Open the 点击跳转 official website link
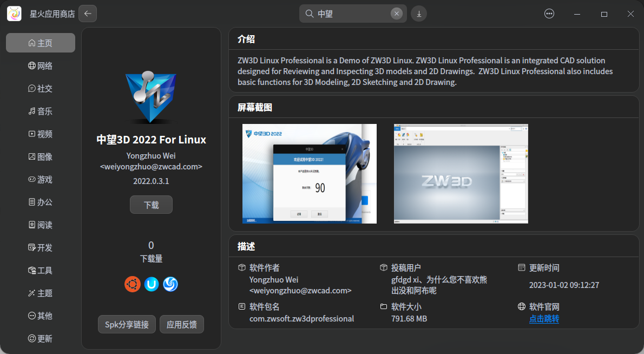The width and height of the screenshot is (644, 354). click(x=544, y=319)
